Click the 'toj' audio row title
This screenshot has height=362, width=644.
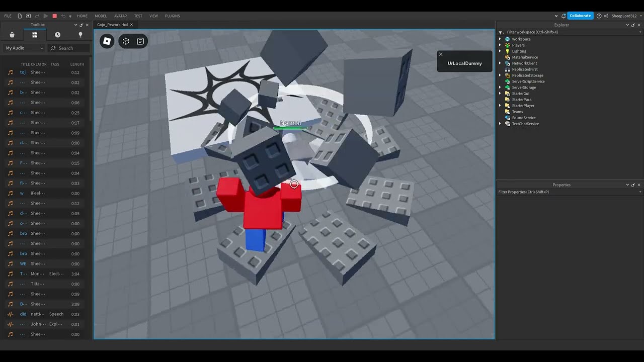[23, 72]
